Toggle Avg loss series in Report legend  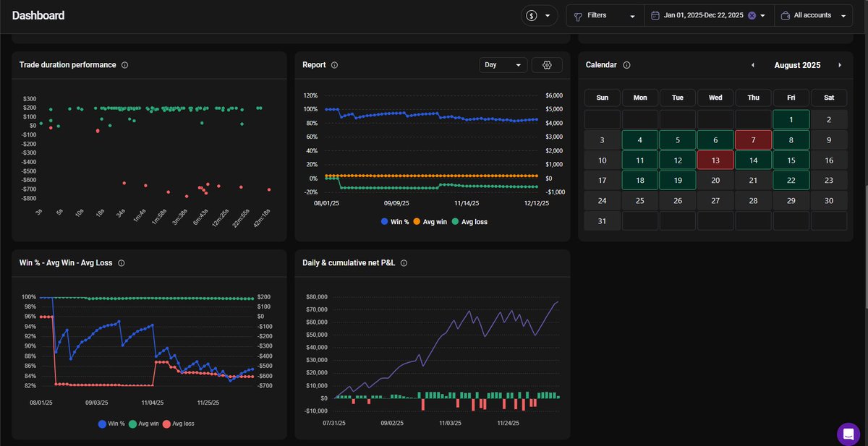pos(469,222)
